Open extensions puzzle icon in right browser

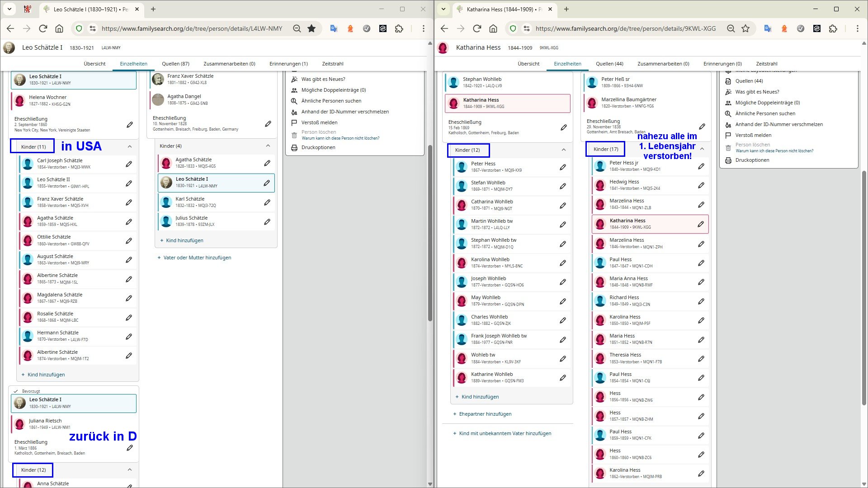tap(833, 28)
